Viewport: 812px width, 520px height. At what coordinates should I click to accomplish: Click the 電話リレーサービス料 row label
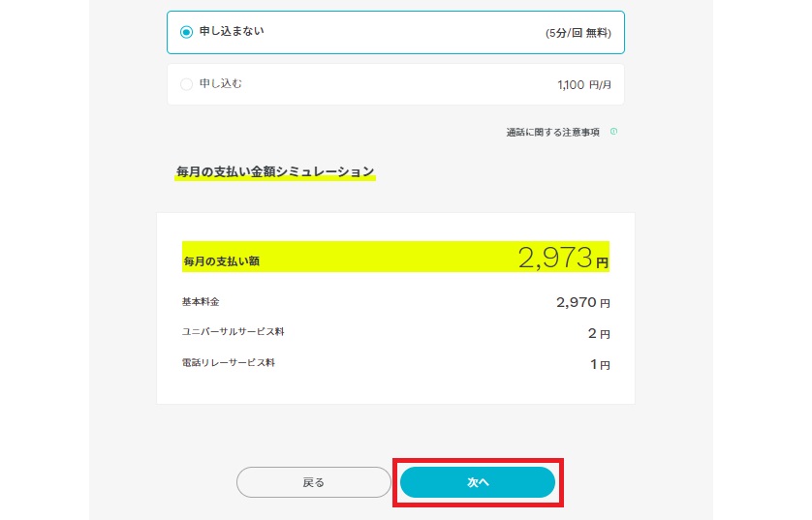[228, 363]
